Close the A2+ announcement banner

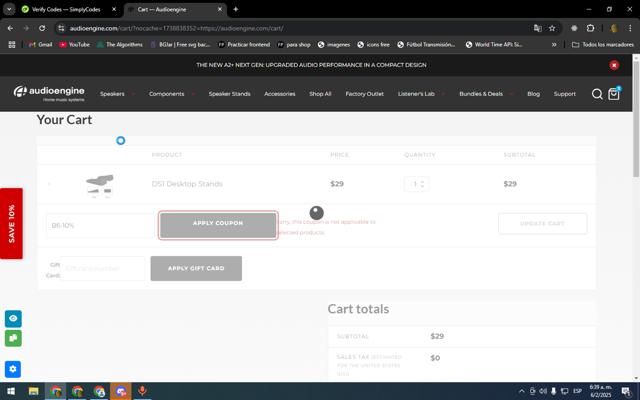[614, 65]
